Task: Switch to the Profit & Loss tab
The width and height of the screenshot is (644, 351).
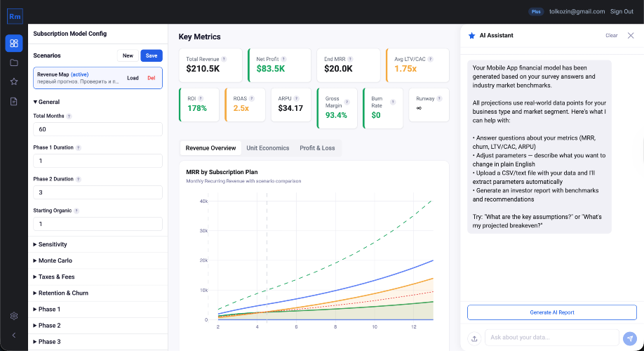Action: coord(317,148)
